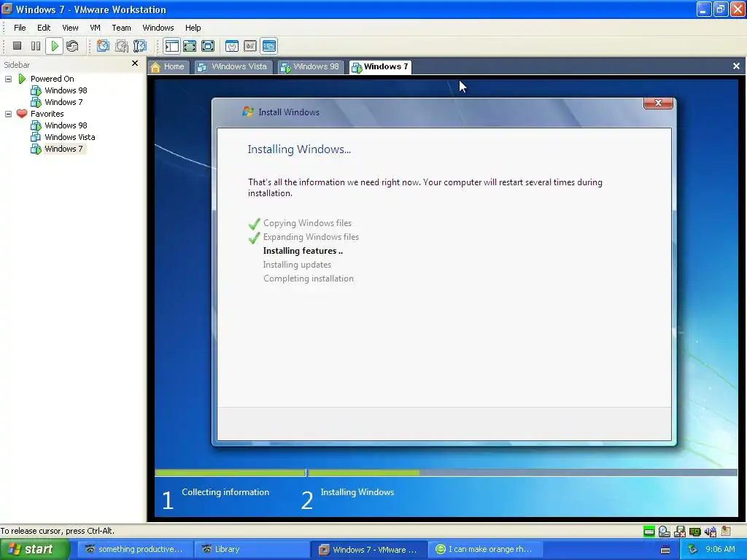This screenshot has width=747, height=560.
Task: Switch to the Library taskbar window
Action: (x=252, y=550)
